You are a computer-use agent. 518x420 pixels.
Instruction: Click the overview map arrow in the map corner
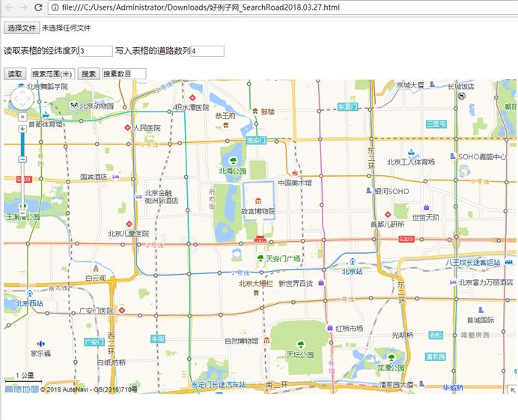512,389
